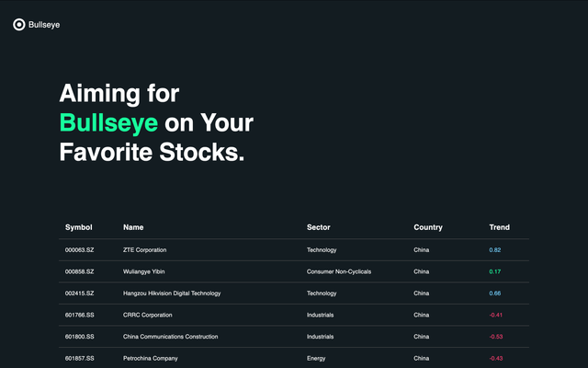Click the Name column header

[x=133, y=227]
